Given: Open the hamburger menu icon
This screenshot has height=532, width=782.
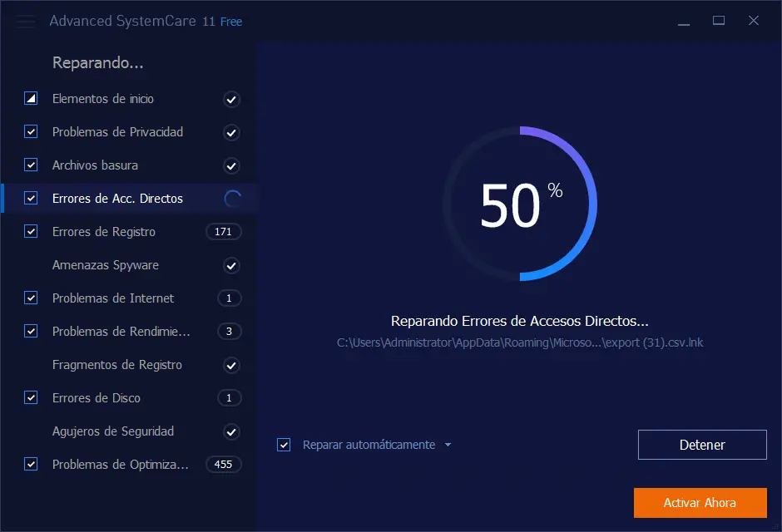Looking at the screenshot, I should 26,22.
